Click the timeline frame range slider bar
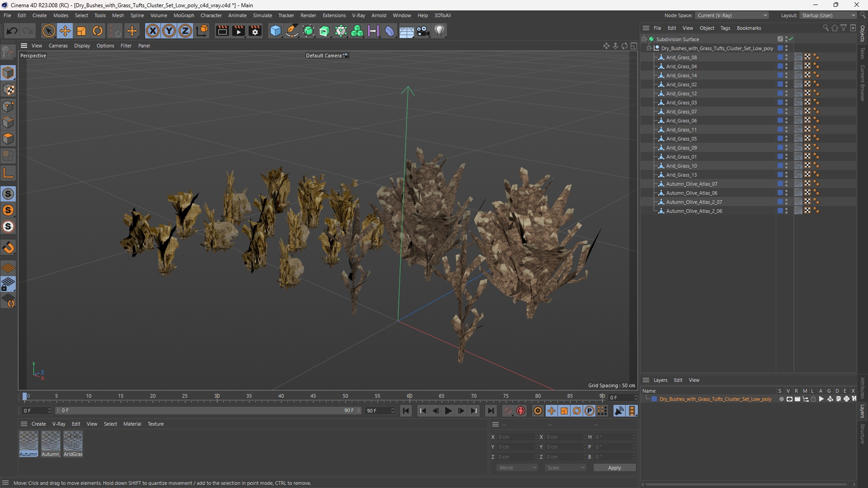The image size is (868, 488). point(208,411)
